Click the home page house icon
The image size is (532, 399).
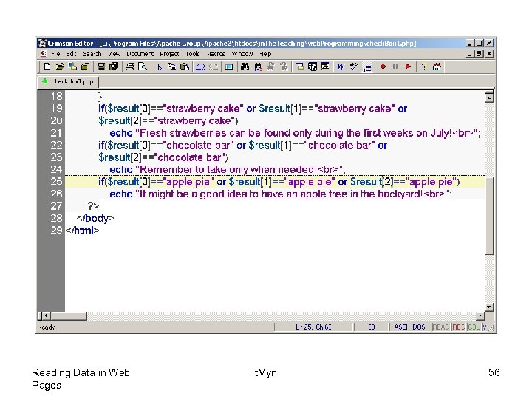click(x=437, y=66)
